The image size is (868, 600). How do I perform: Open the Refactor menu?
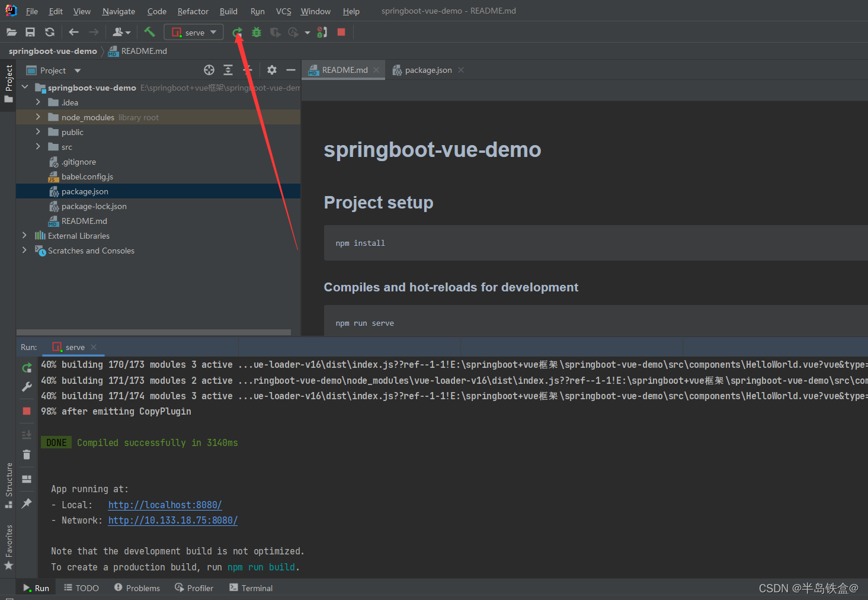193,11
